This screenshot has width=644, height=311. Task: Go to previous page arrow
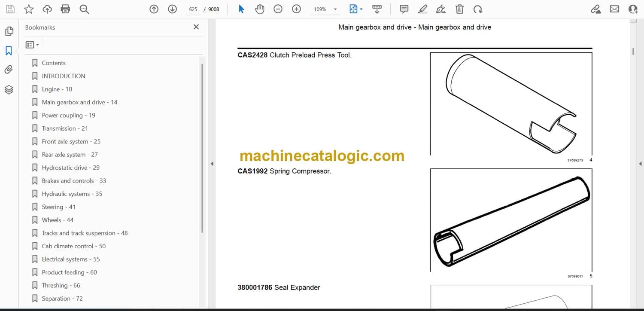click(154, 9)
